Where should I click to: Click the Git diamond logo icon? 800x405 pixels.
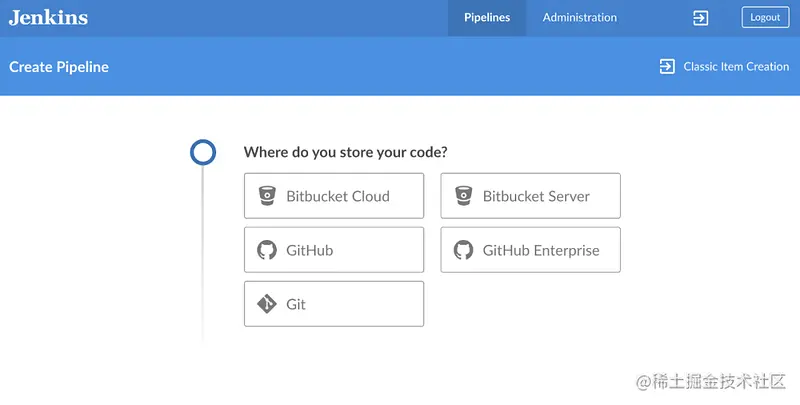coord(267,304)
